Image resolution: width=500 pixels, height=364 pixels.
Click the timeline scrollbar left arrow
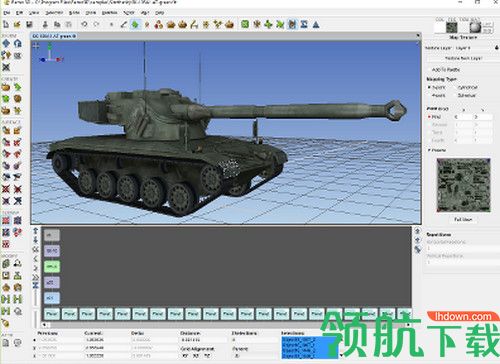coord(44,324)
